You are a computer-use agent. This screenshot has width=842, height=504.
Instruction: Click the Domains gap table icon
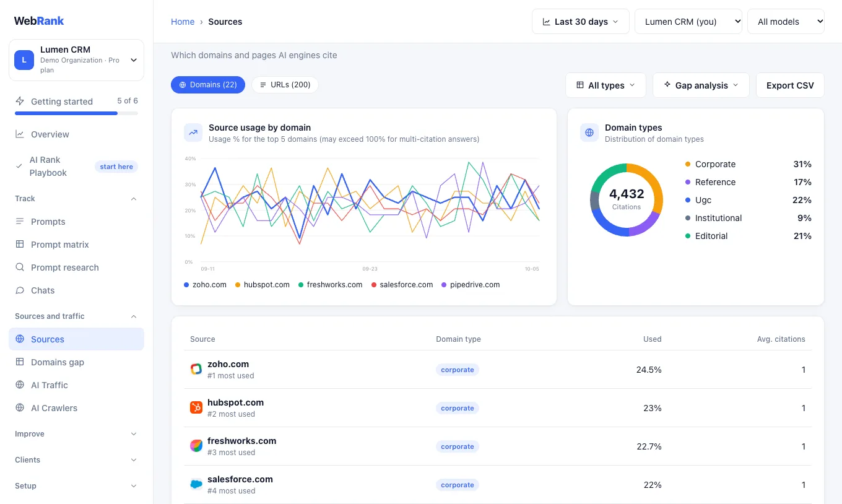point(20,362)
